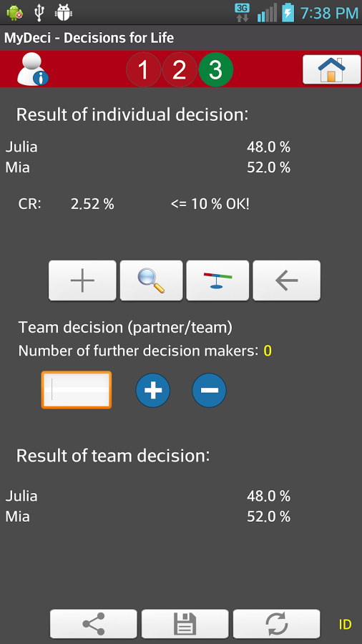The image size is (362, 644).
Task: Share the decision result
Action: coord(94,624)
